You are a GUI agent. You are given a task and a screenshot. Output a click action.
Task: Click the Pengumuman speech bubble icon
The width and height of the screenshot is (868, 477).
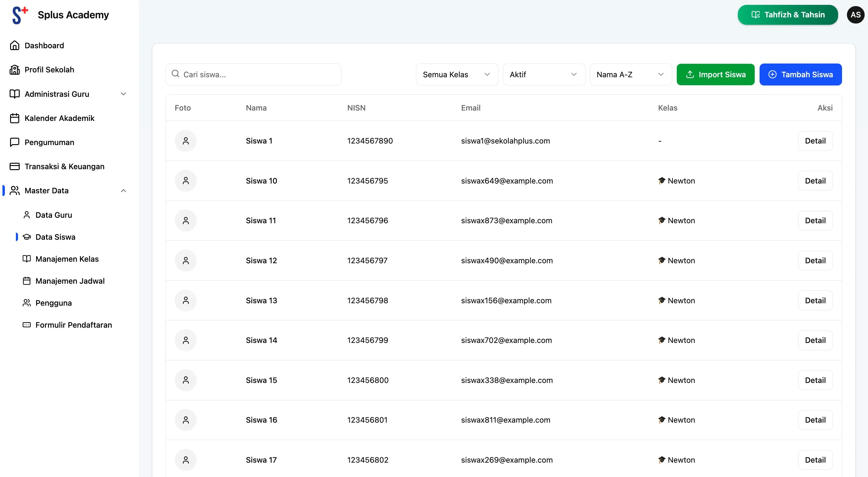[14, 142]
